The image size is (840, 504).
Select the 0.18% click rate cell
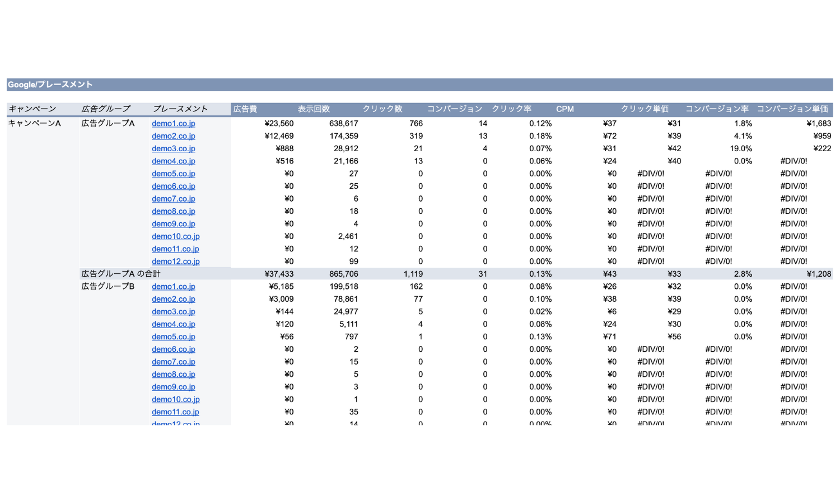(x=540, y=136)
